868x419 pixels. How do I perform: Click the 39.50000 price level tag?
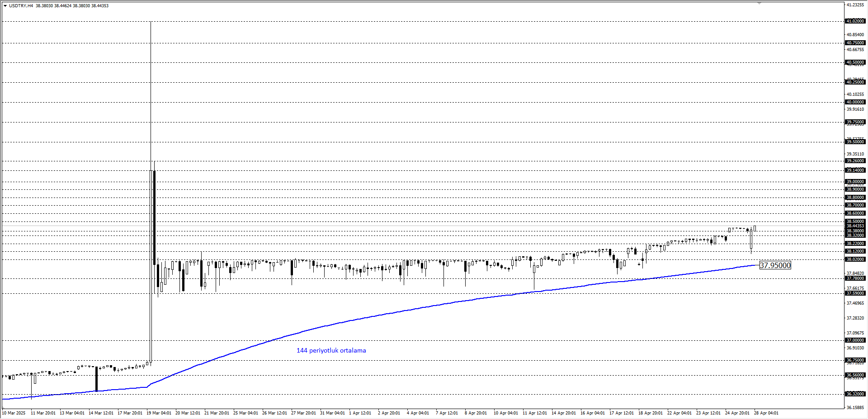(855, 142)
